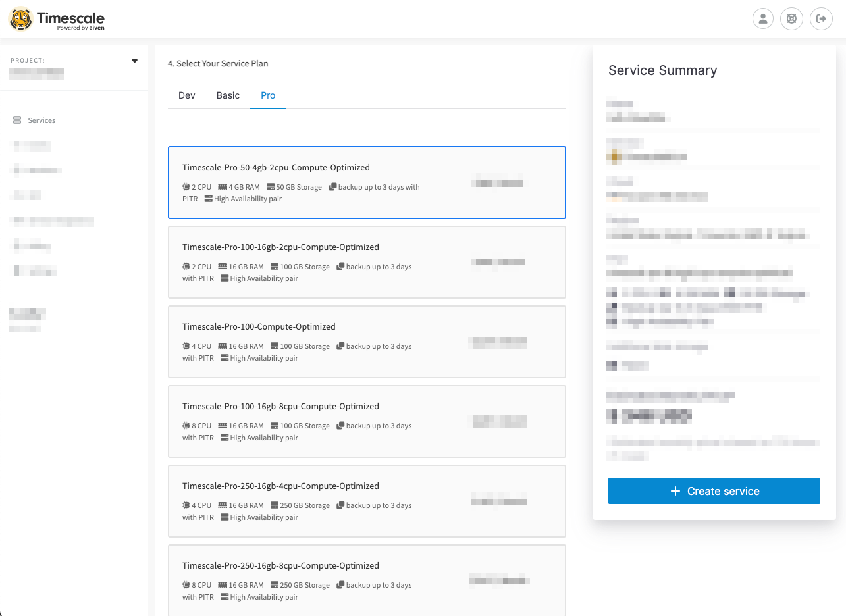Click '250 GB Storage' text in Pro-250-16gb-4cpu plan
Screen dimensions: 846x616
305,505
